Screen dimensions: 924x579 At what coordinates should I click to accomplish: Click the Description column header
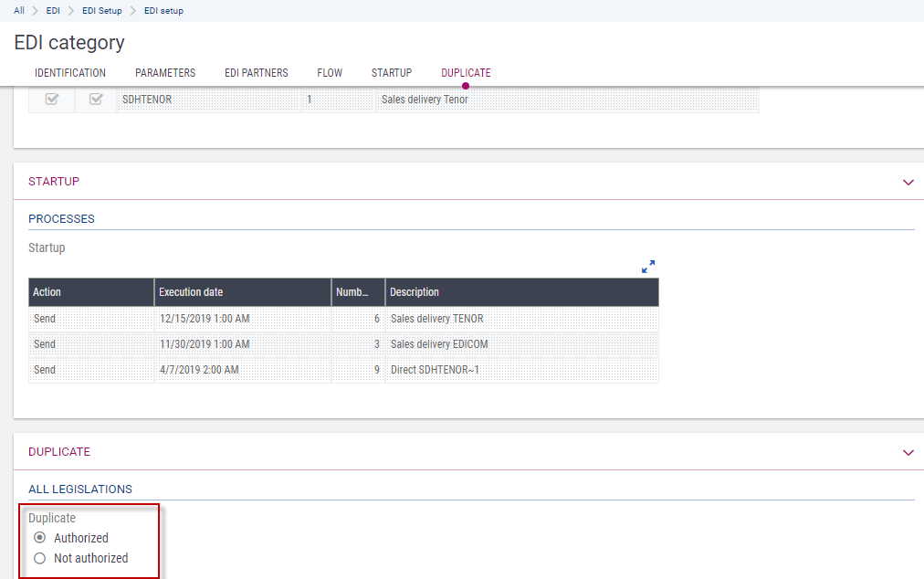(x=520, y=292)
